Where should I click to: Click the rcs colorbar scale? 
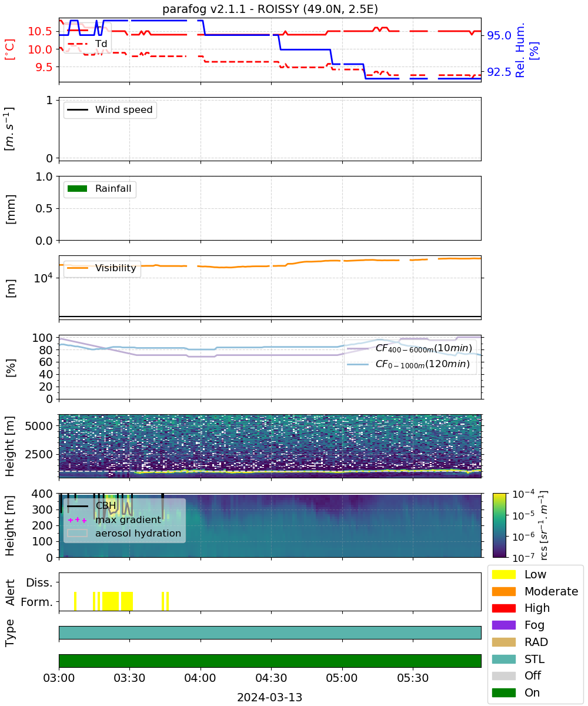coord(503,525)
